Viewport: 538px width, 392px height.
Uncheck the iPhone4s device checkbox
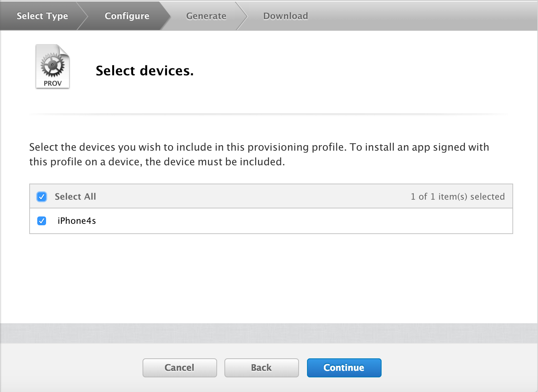(42, 221)
